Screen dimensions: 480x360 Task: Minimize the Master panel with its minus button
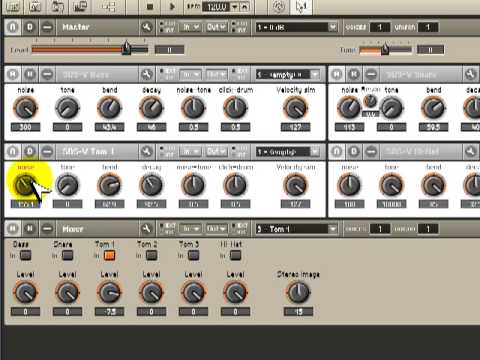click(47, 27)
